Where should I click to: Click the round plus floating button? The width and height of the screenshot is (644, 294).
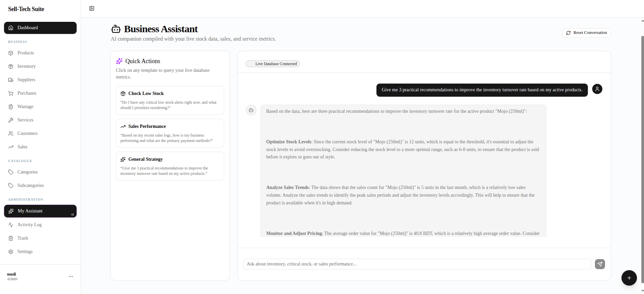tap(629, 278)
